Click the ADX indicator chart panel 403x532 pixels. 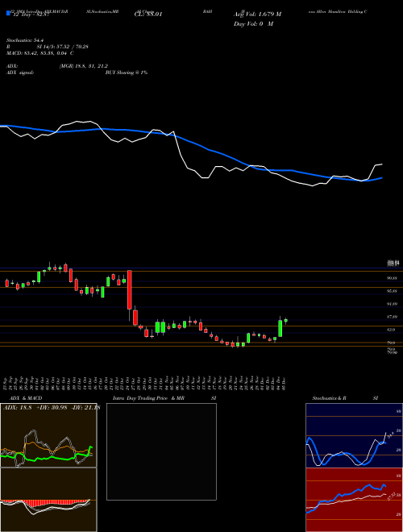pyautogui.click(x=48, y=435)
